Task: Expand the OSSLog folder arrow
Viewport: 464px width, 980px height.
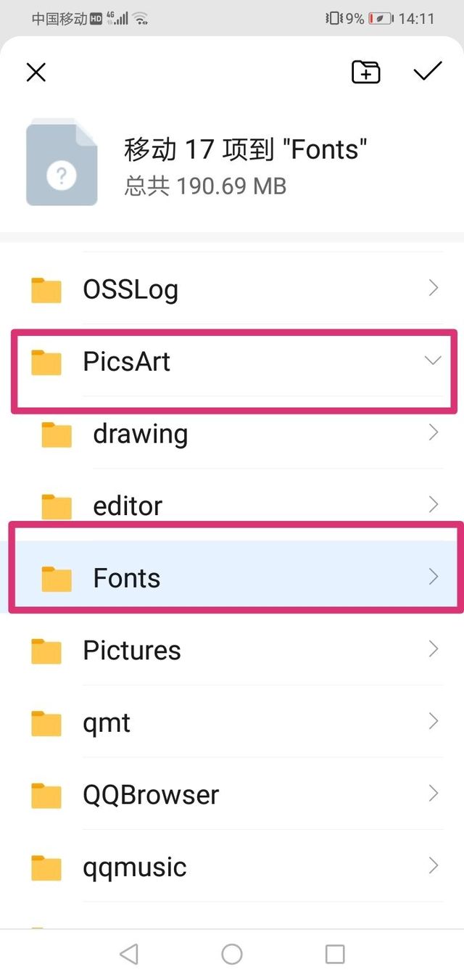Action: (x=434, y=288)
